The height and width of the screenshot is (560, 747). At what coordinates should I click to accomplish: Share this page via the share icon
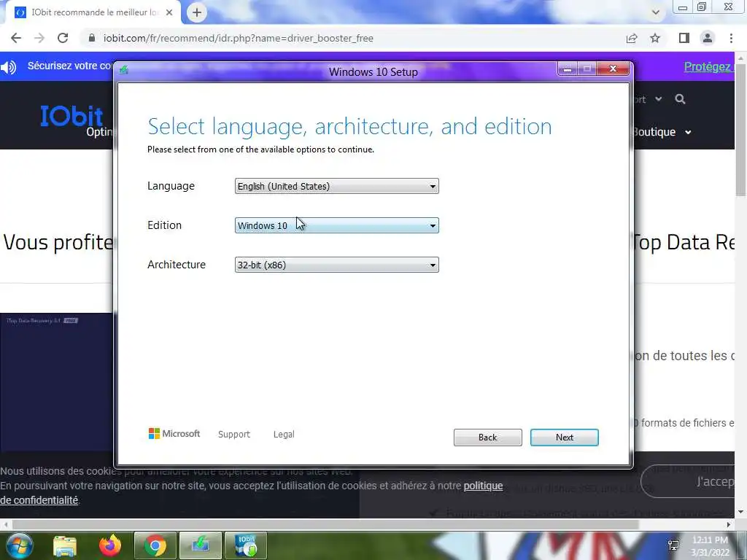(632, 38)
